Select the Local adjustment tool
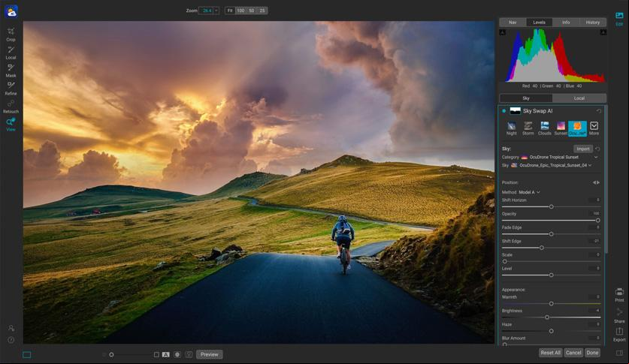 coord(11,52)
